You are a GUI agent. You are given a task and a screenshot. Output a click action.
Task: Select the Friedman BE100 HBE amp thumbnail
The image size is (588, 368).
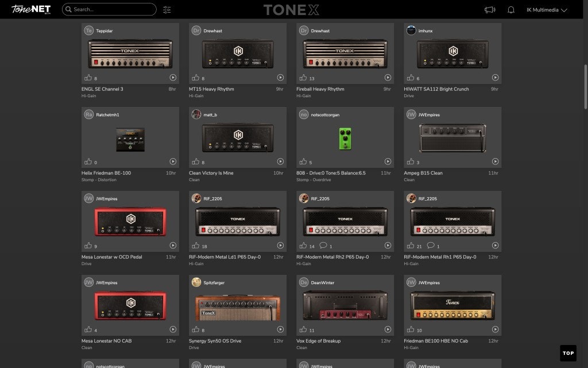pos(452,306)
